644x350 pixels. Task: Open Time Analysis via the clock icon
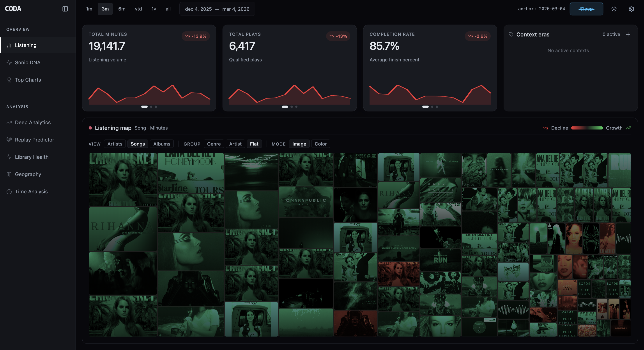9,191
